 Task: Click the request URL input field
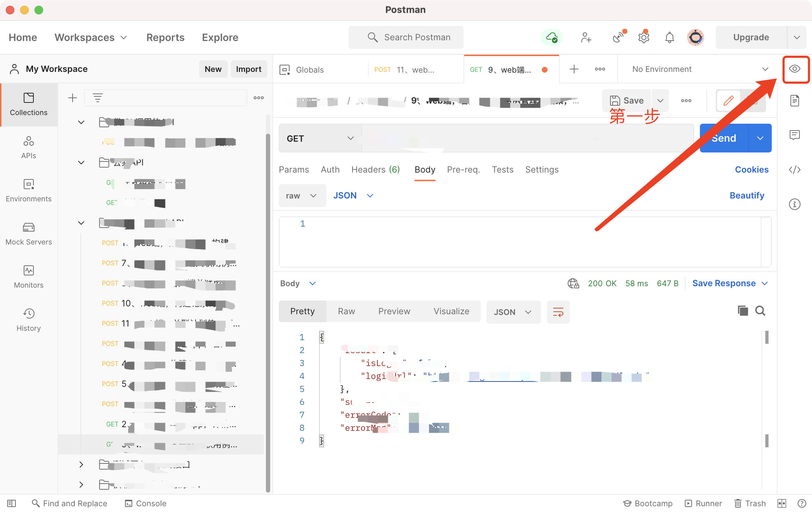tap(503, 138)
